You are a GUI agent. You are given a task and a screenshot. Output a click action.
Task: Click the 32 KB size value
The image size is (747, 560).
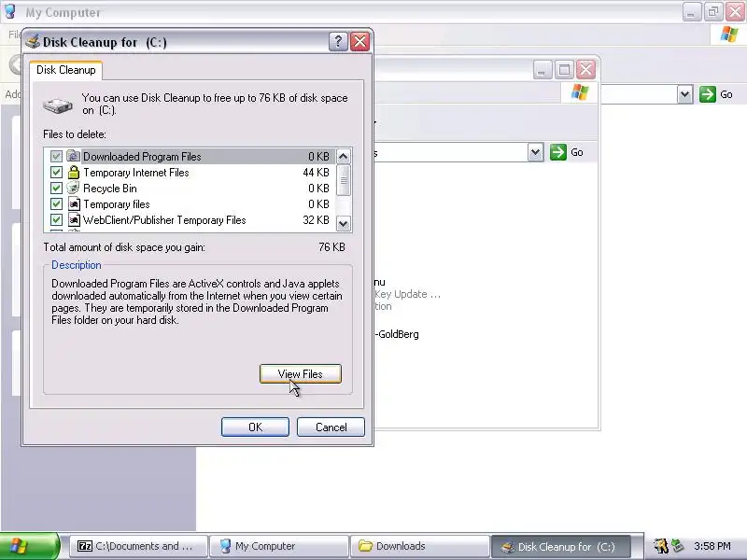click(x=316, y=220)
